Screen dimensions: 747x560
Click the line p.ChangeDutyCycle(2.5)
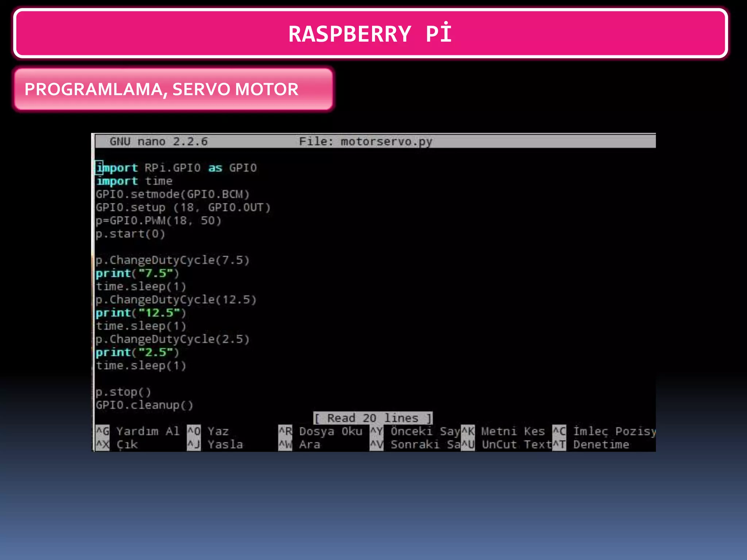coord(173,339)
